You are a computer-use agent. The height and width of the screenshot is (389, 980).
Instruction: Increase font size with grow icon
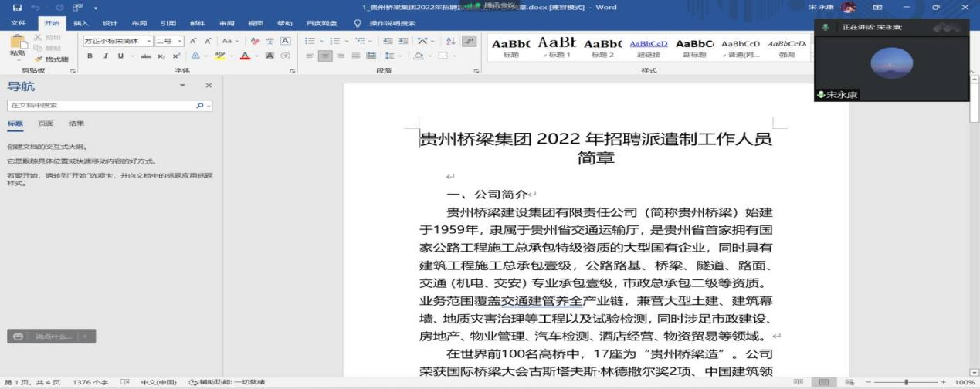(x=194, y=41)
